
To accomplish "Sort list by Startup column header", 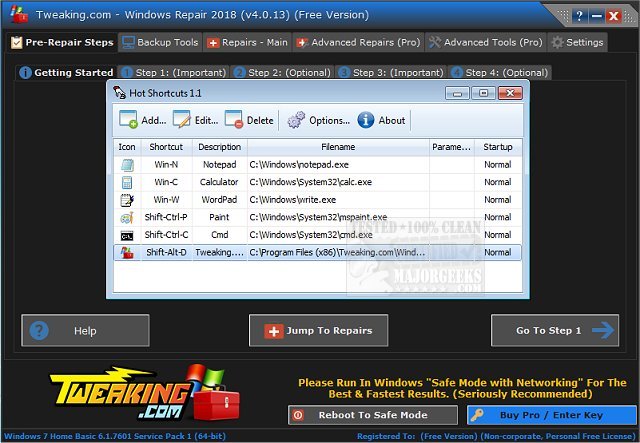I will tap(498, 147).
